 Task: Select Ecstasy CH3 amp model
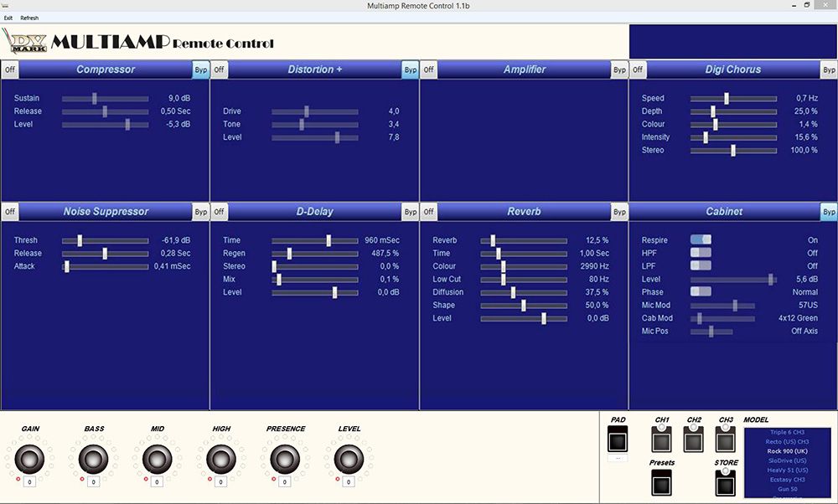pos(787,480)
